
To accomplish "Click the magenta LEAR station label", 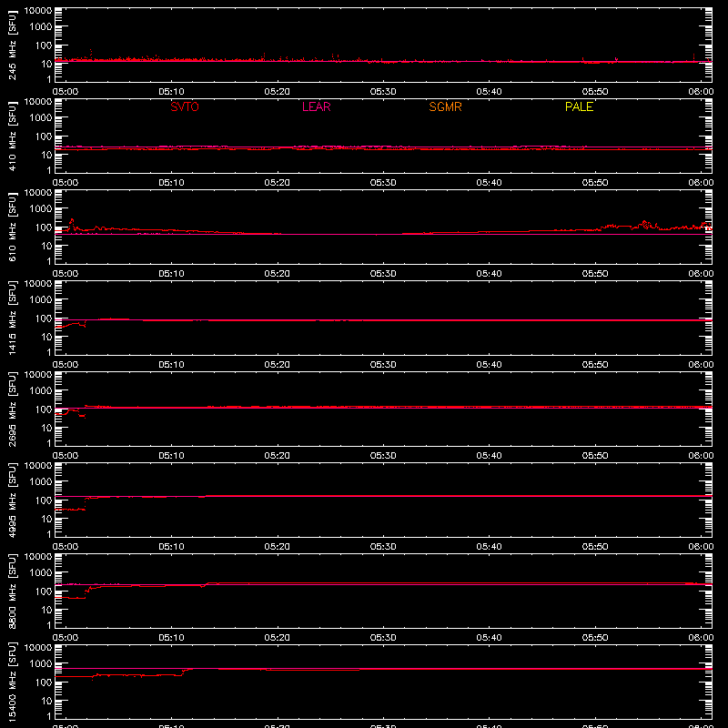I will point(316,106).
